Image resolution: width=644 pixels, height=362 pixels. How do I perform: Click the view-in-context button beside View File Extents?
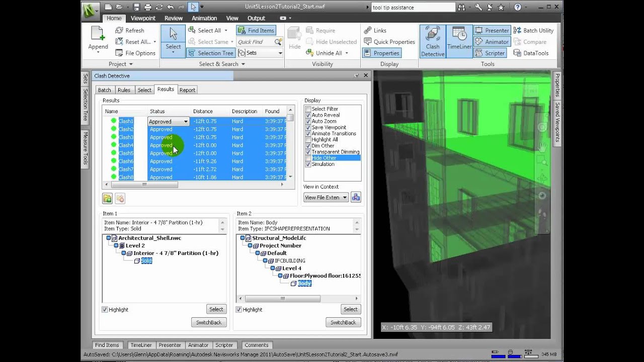[356, 197]
